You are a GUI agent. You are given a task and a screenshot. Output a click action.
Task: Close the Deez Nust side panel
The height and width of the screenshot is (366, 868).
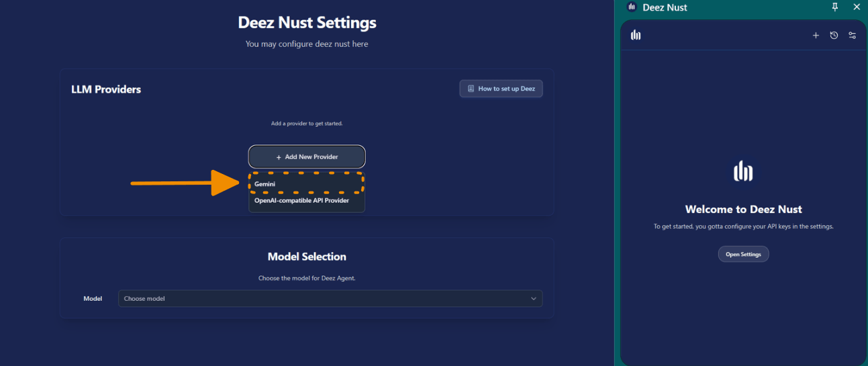click(x=857, y=7)
